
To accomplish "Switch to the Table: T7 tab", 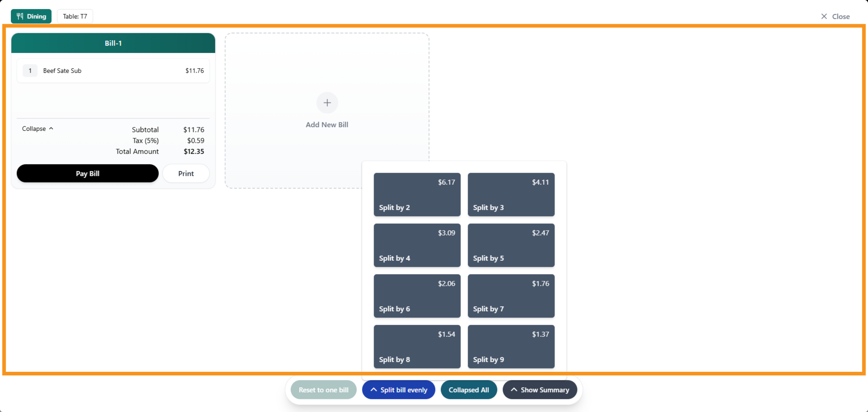I will tap(75, 16).
